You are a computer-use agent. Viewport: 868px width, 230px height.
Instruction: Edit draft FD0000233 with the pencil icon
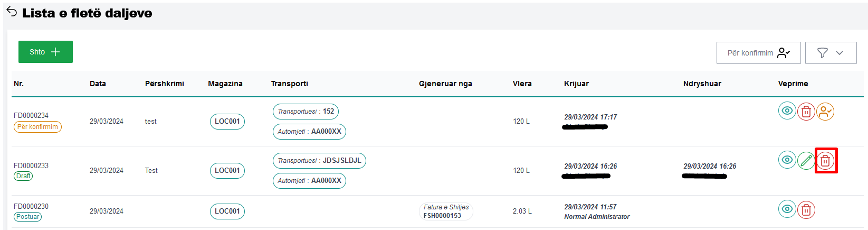pos(806,160)
